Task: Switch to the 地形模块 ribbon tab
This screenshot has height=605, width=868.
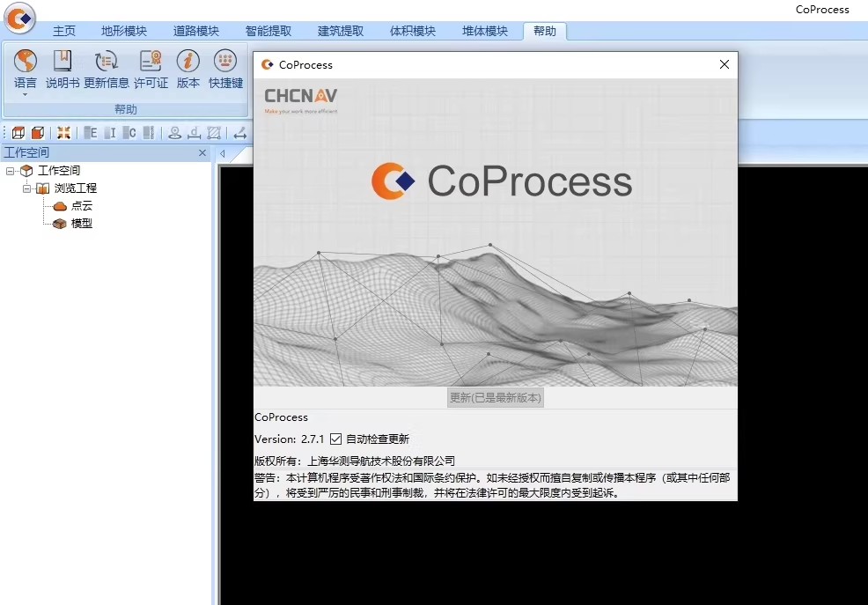Action: [124, 31]
